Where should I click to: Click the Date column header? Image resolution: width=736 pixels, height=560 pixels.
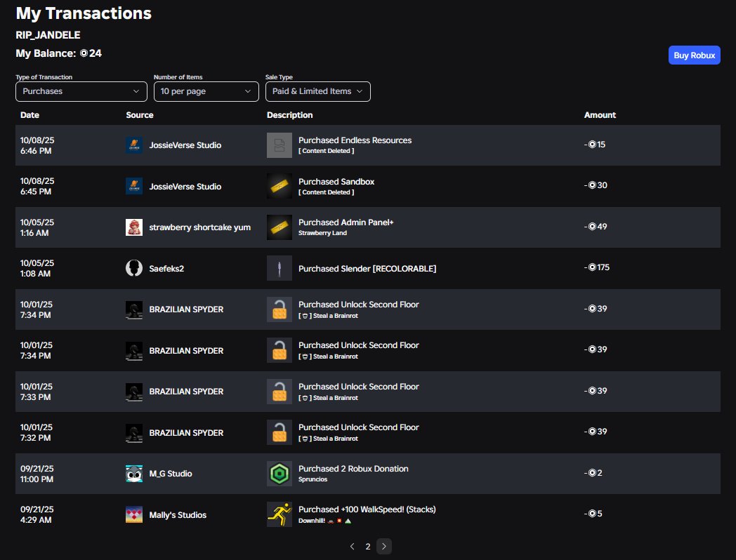coord(29,115)
